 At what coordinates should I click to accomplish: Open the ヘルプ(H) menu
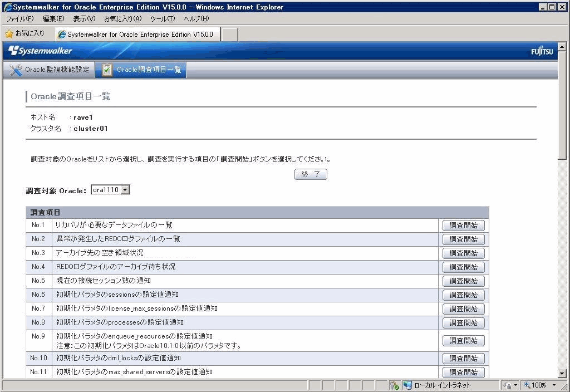[196, 18]
